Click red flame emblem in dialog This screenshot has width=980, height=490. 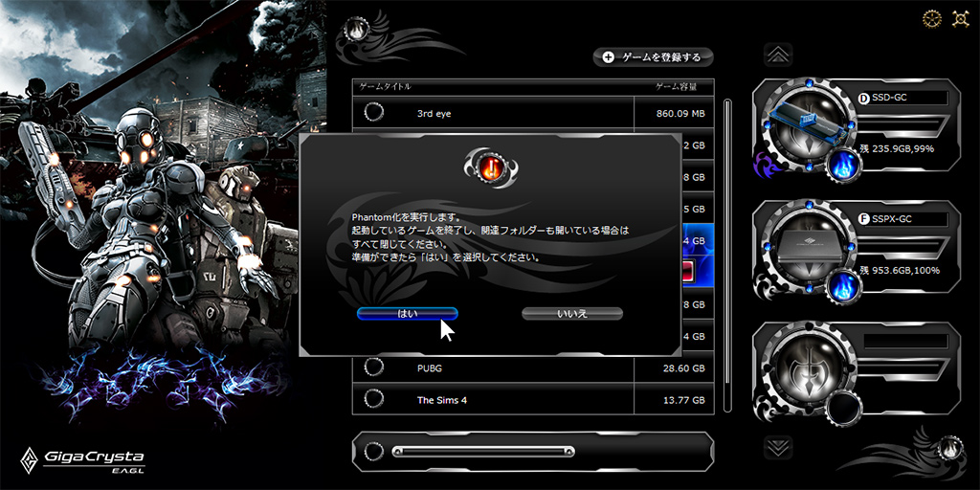point(491,167)
